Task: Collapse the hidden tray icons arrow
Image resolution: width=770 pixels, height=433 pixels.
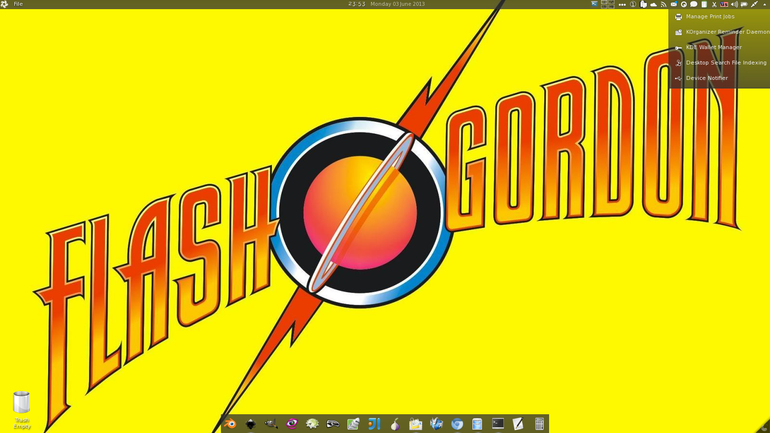Action: click(765, 4)
